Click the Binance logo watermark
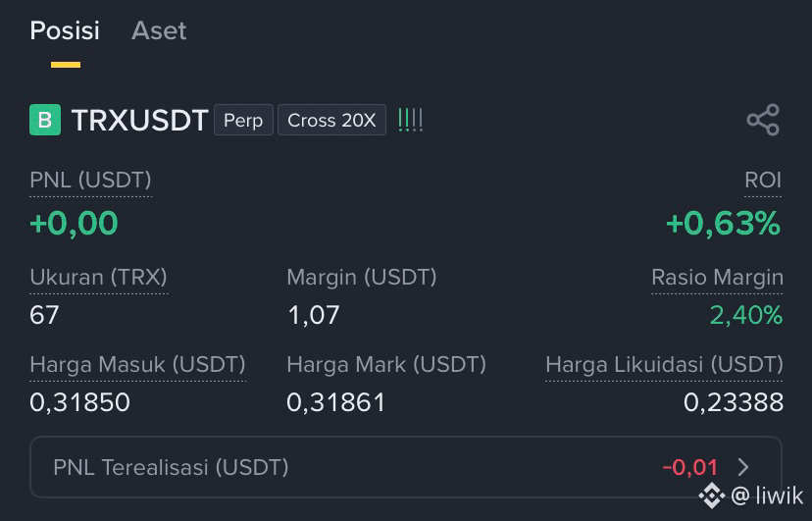Image resolution: width=812 pixels, height=521 pixels. click(x=712, y=495)
